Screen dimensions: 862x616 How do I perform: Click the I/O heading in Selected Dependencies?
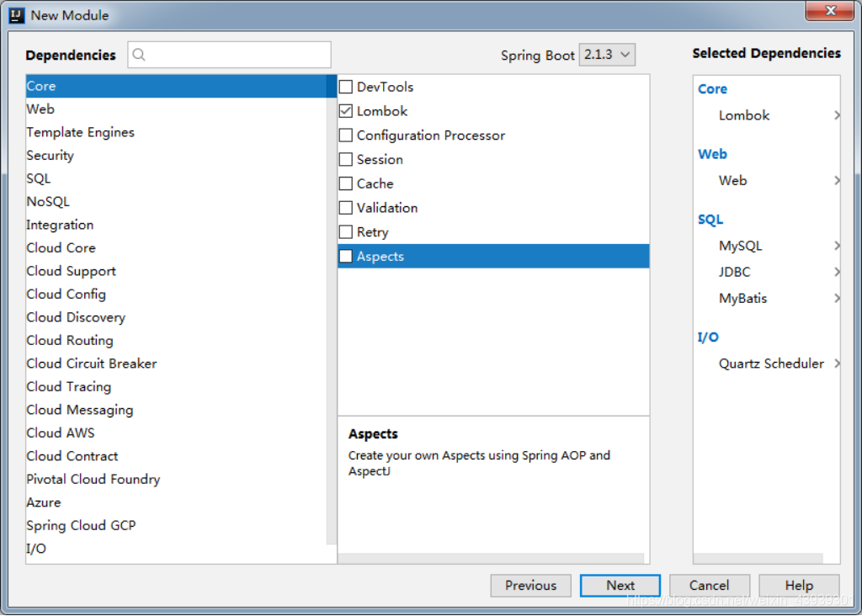708,337
